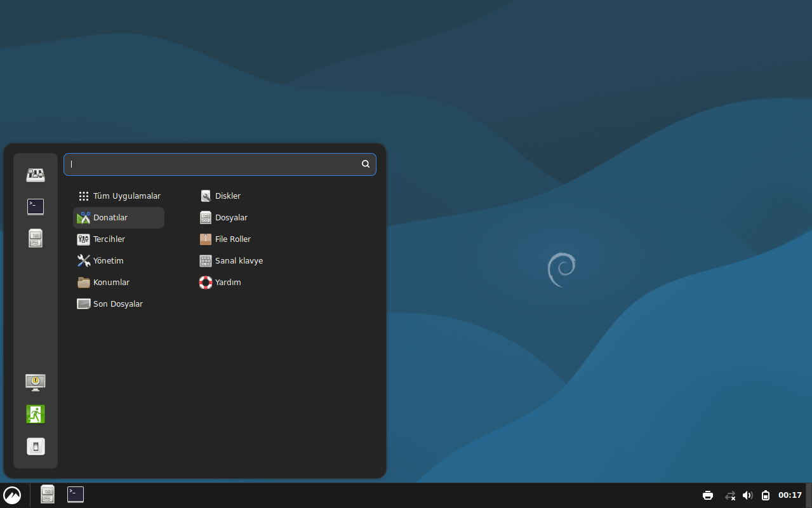Screen dimensions: 812x508
Task: Click the Konumlar folder icon
Action: tap(84, 283)
